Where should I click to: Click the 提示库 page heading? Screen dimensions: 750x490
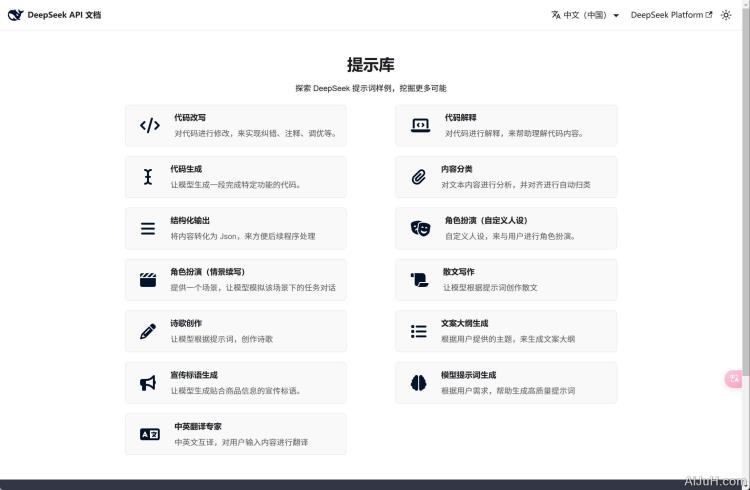(371, 65)
